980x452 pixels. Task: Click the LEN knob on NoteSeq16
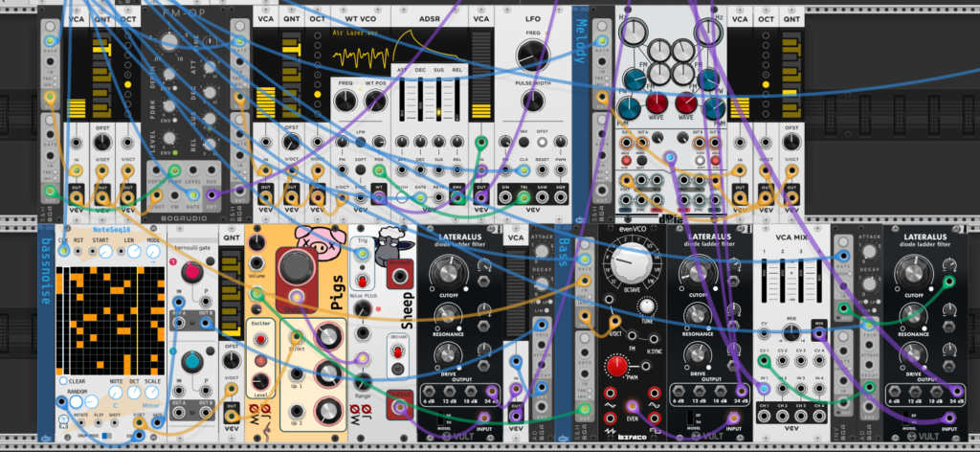tap(134, 252)
